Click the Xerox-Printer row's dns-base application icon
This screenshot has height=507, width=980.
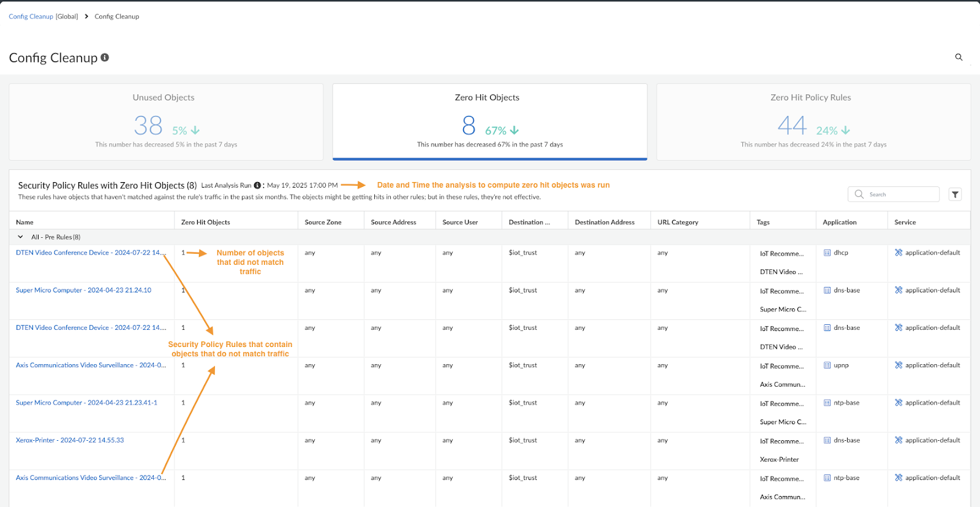[x=827, y=440]
